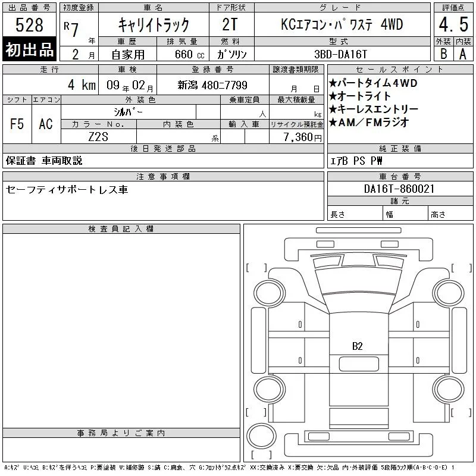The width and height of the screenshot is (476, 476).
Task: Click the spare tire circle on diagram
Action: coord(261,436)
